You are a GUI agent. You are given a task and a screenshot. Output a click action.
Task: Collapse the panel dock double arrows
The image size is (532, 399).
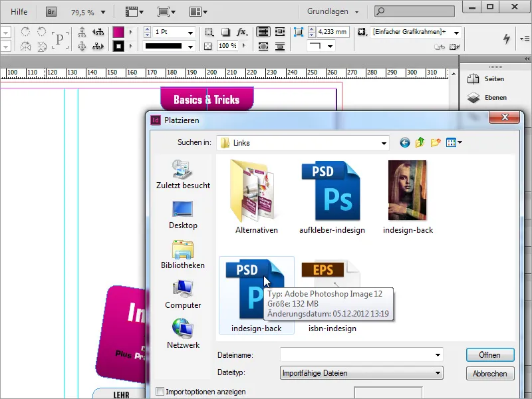click(x=527, y=59)
